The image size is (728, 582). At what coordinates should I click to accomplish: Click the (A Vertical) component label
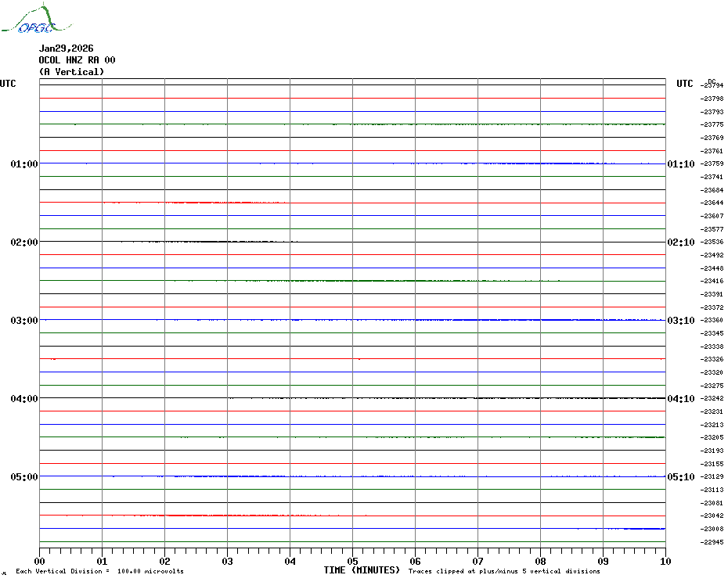point(71,72)
